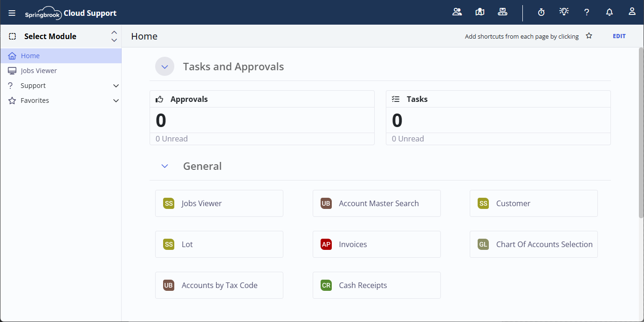Open the hamburger navigation menu
Screen dimensions: 644x322
12,13
